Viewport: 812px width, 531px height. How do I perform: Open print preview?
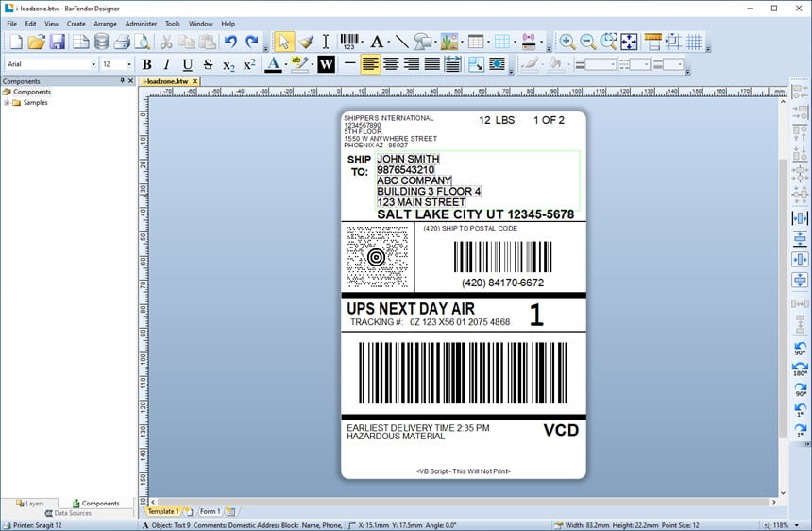[143, 42]
